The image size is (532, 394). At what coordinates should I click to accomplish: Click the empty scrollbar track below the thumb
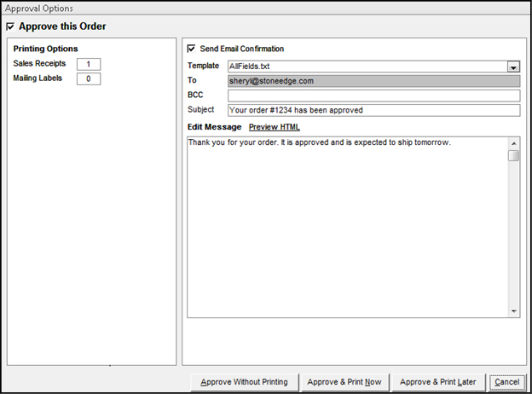(x=513, y=239)
